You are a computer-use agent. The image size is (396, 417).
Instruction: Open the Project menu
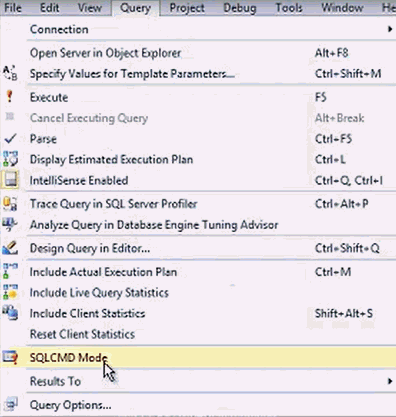(187, 8)
